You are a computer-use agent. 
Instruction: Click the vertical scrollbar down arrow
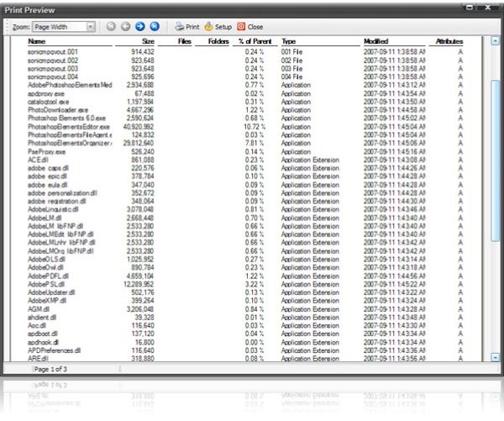(495, 356)
